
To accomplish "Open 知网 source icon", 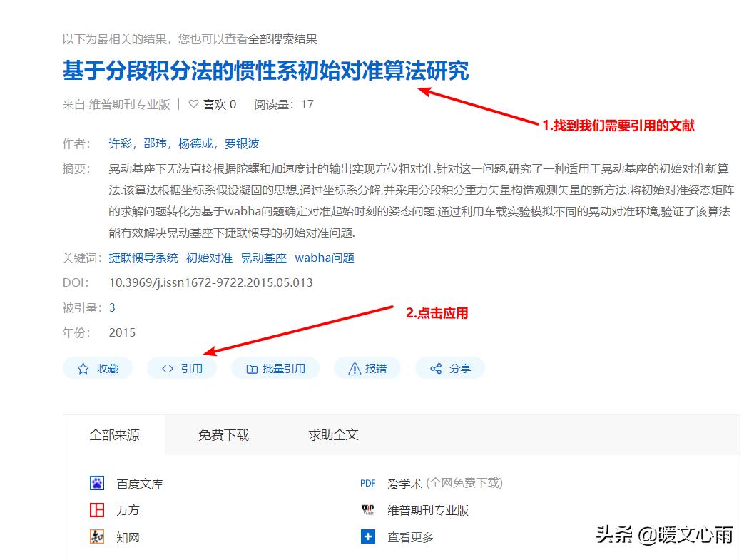I will (x=96, y=537).
